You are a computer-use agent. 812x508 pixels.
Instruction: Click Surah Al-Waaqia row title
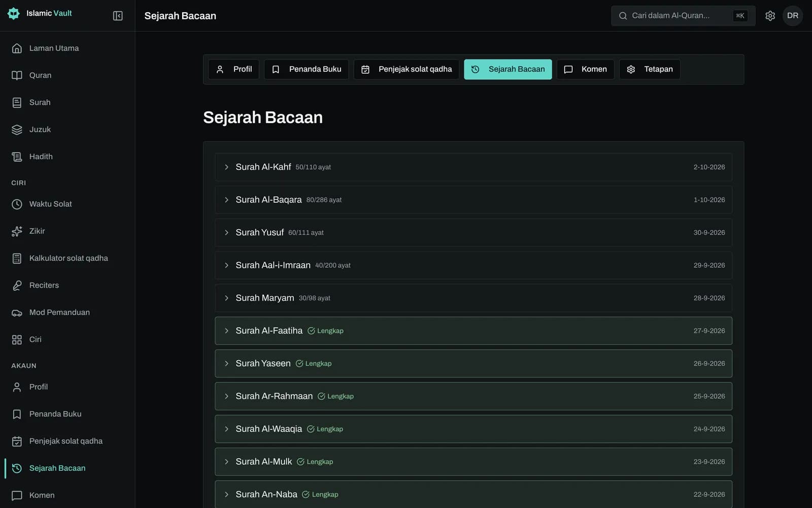click(269, 429)
